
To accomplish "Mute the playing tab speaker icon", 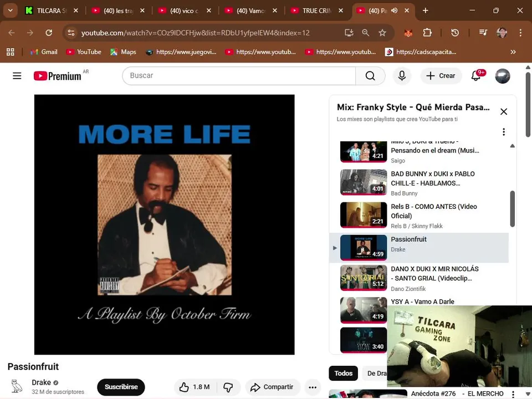I will pos(394,11).
